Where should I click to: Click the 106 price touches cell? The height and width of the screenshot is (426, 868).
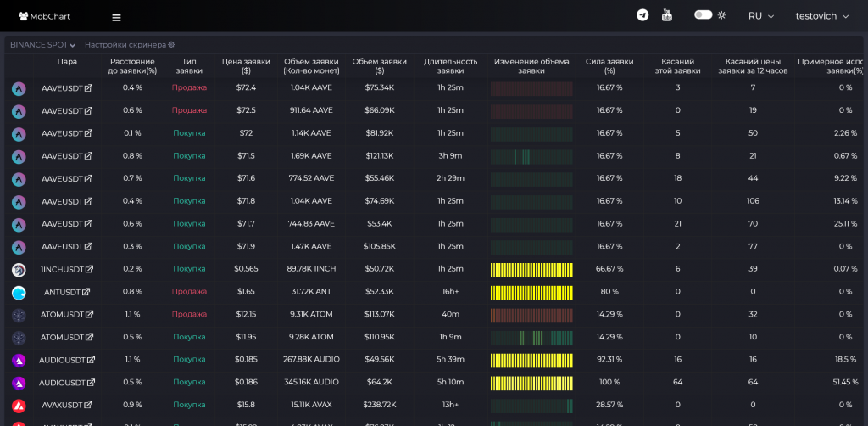pyautogui.click(x=753, y=200)
